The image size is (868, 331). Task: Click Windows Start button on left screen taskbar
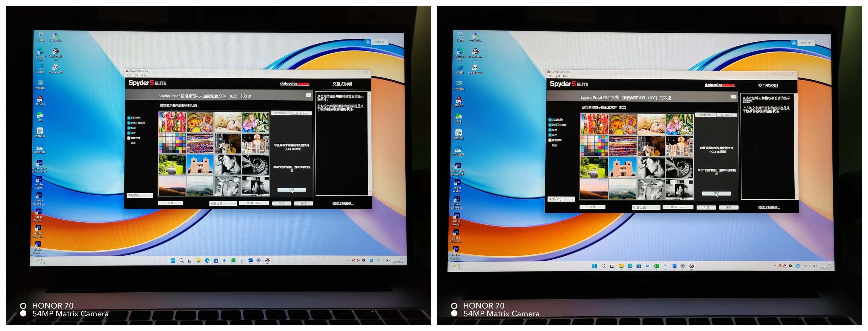(173, 261)
